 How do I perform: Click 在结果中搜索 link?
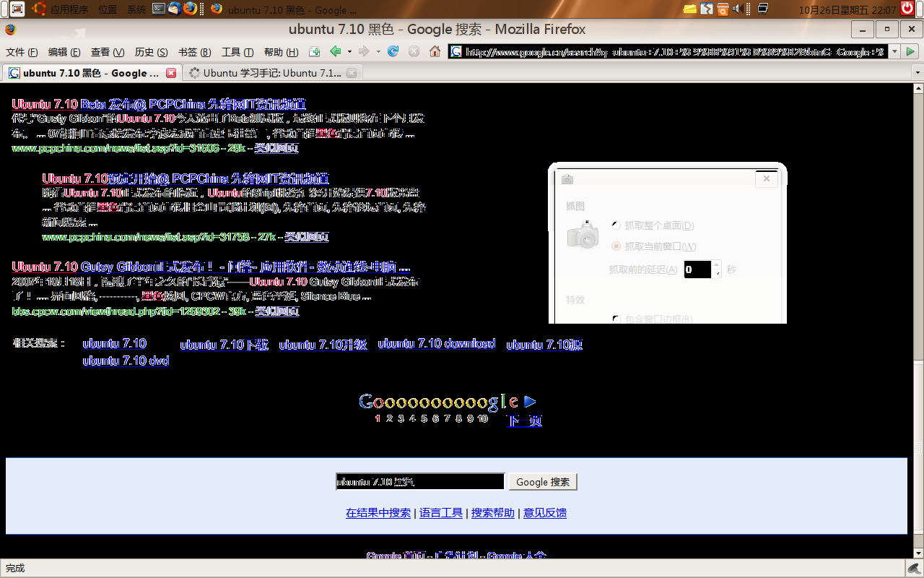pyautogui.click(x=378, y=513)
